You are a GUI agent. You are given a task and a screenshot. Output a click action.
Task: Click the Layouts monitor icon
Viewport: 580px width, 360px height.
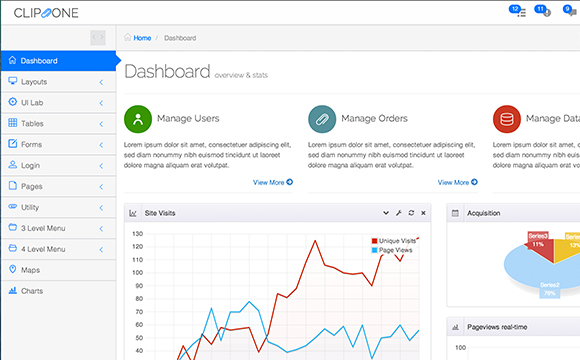tap(13, 81)
